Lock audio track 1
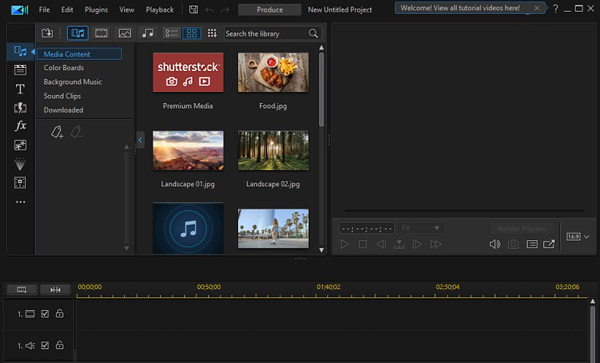600x363 pixels. (60, 345)
